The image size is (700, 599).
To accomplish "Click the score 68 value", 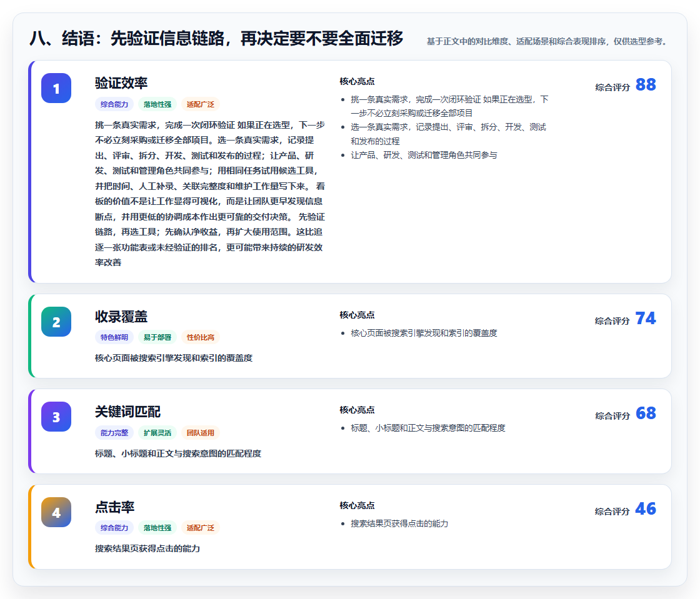I will tap(646, 413).
